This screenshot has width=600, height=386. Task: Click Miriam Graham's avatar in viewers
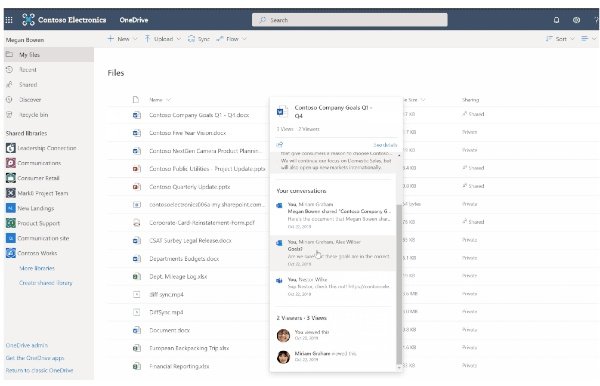tap(283, 357)
